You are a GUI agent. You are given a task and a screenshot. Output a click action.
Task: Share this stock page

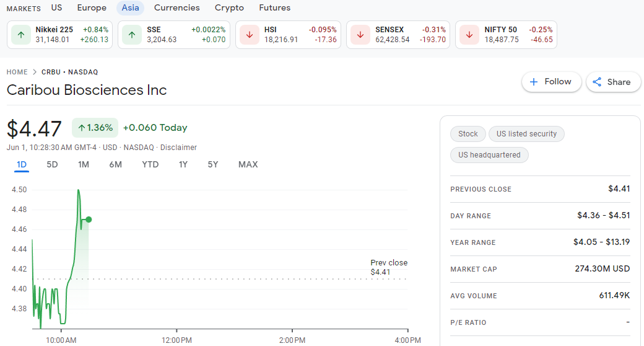click(x=613, y=82)
